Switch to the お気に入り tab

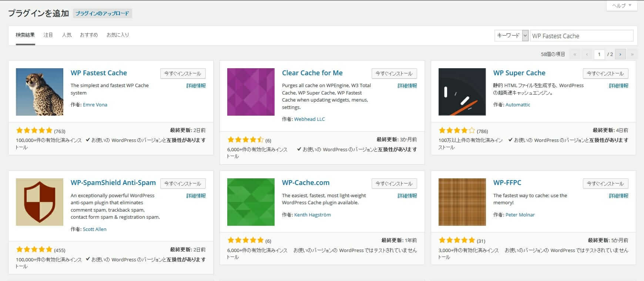coord(118,35)
